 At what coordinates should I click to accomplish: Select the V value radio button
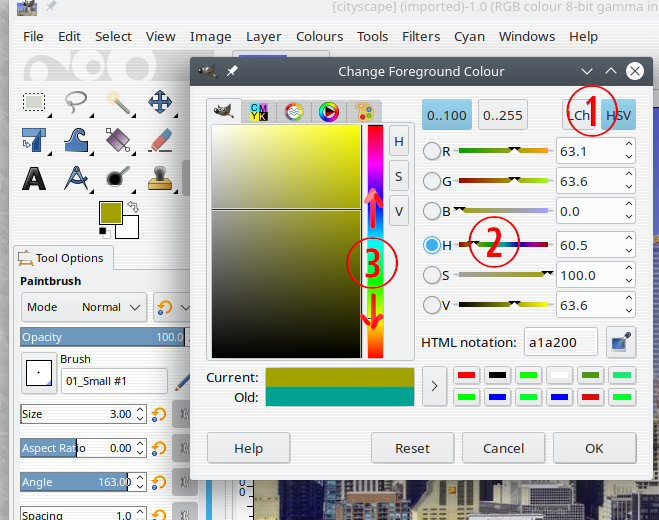433,306
